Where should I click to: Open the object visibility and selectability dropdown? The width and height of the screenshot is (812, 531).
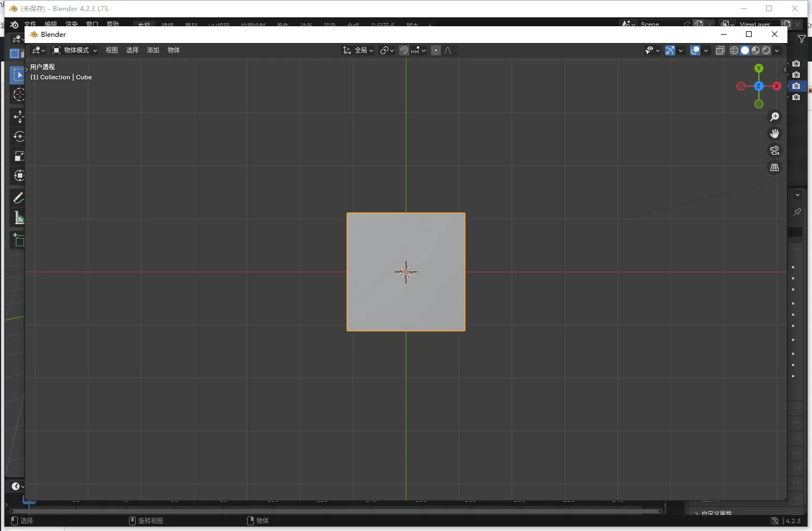tap(652, 50)
